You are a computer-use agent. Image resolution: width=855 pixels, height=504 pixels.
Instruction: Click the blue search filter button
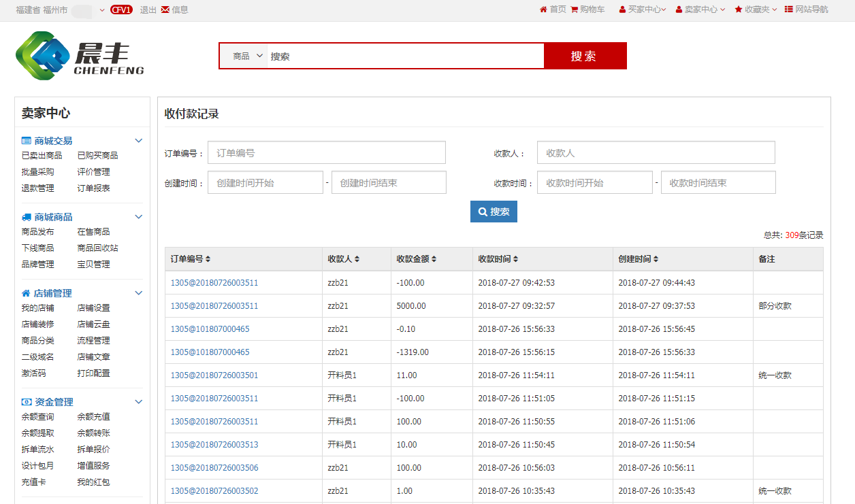(x=494, y=212)
